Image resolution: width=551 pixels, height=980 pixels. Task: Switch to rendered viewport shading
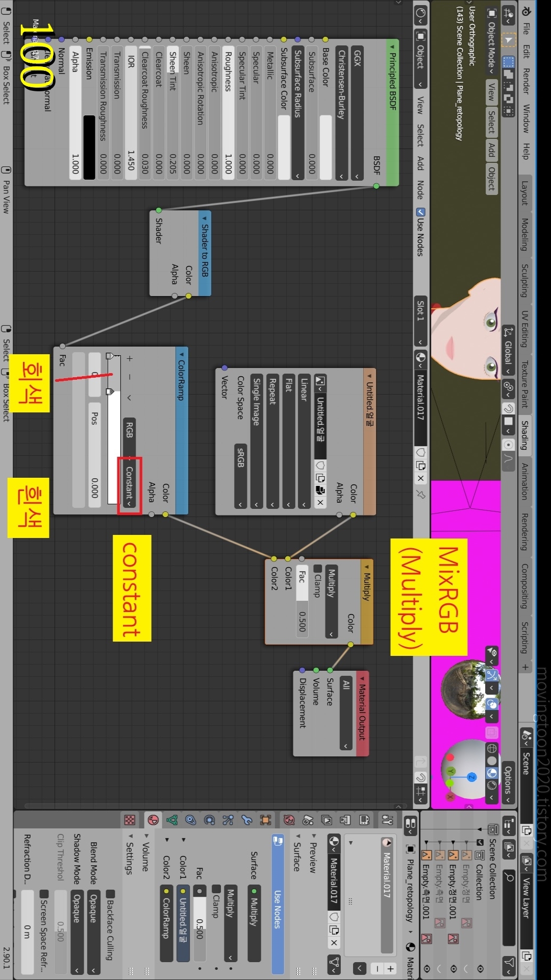click(492, 785)
